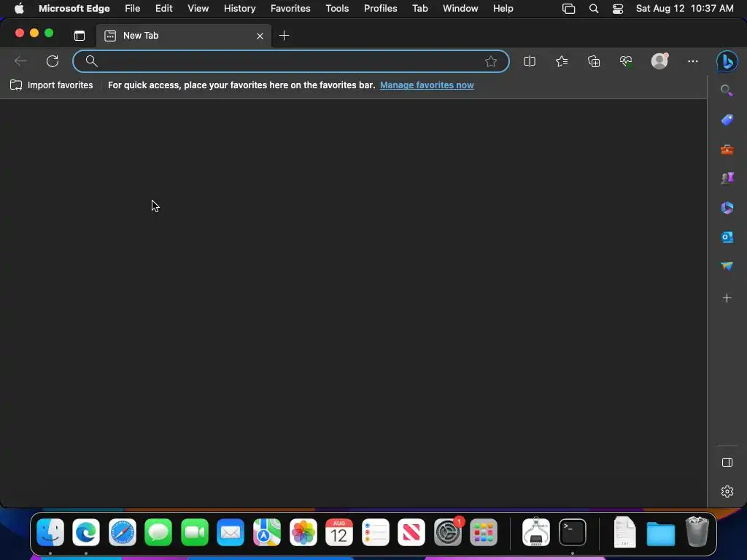747x560 pixels.
Task: Open Control Center in menu bar
Action: click(618, 9)
